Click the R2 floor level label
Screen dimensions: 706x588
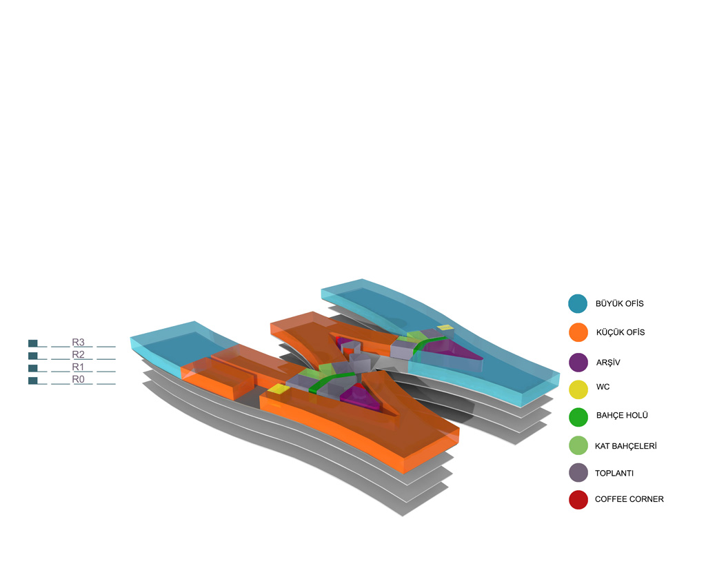click(78, 354)
